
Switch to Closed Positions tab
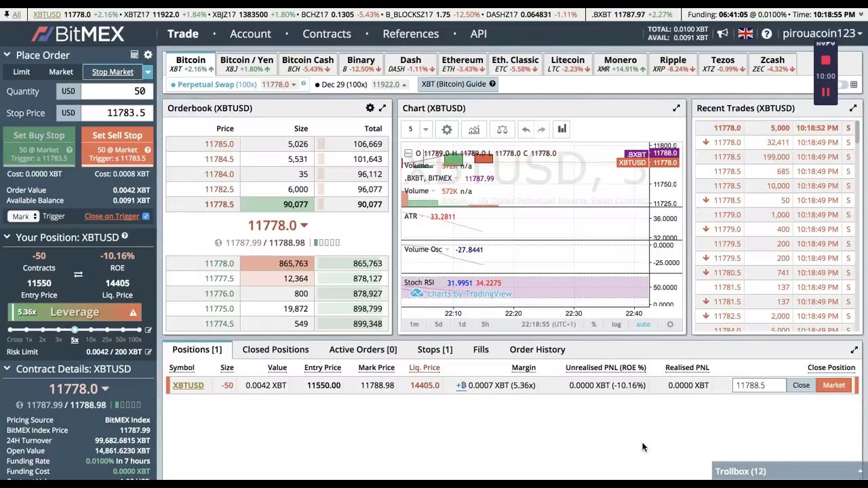tap(275, 350)
